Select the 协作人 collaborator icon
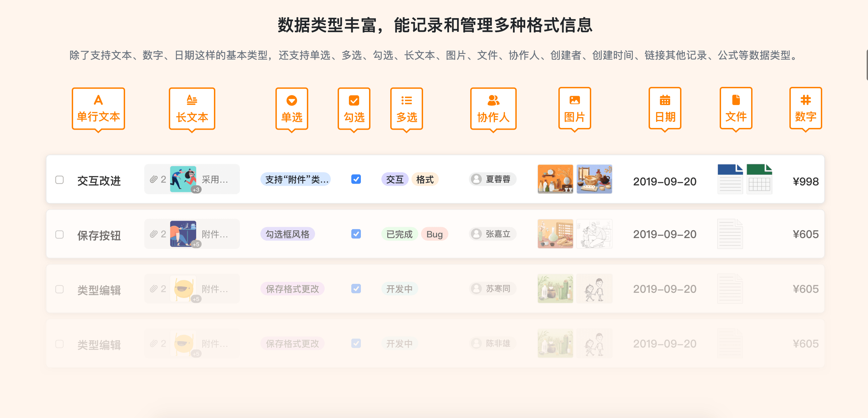This screenshot has height=418, width=868. pyautogui.click(x=493, y=109)
